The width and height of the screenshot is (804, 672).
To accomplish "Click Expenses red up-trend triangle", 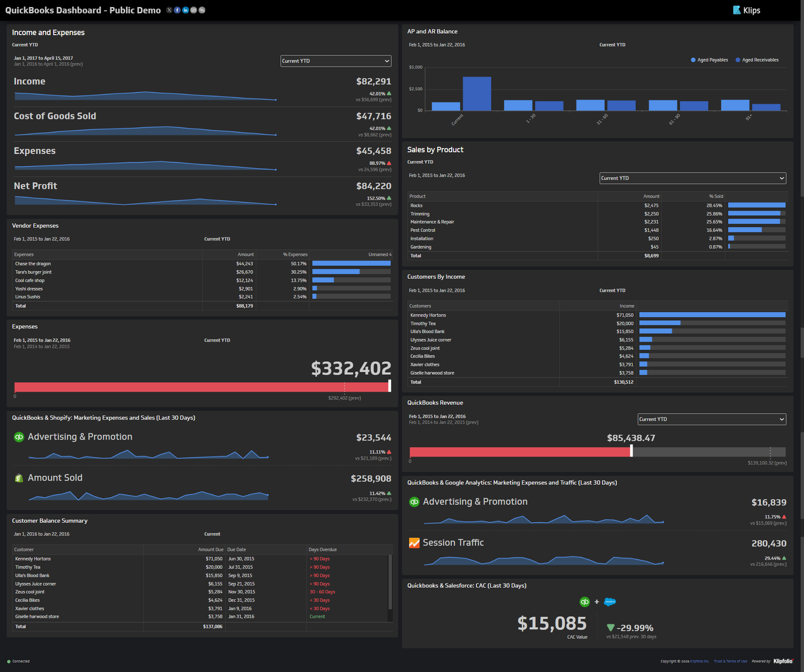I will pos(389,163).
